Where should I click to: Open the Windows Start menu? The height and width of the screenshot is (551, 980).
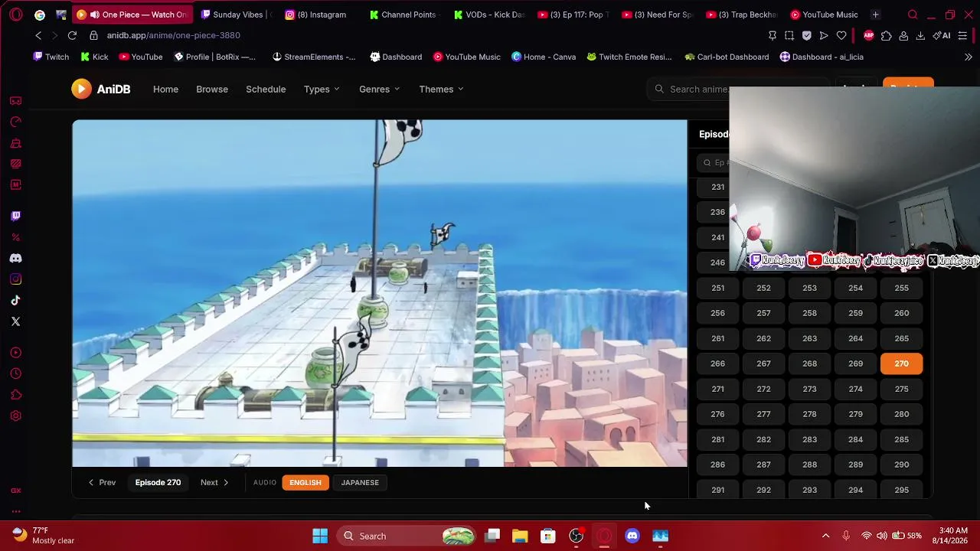click(320, 536)
